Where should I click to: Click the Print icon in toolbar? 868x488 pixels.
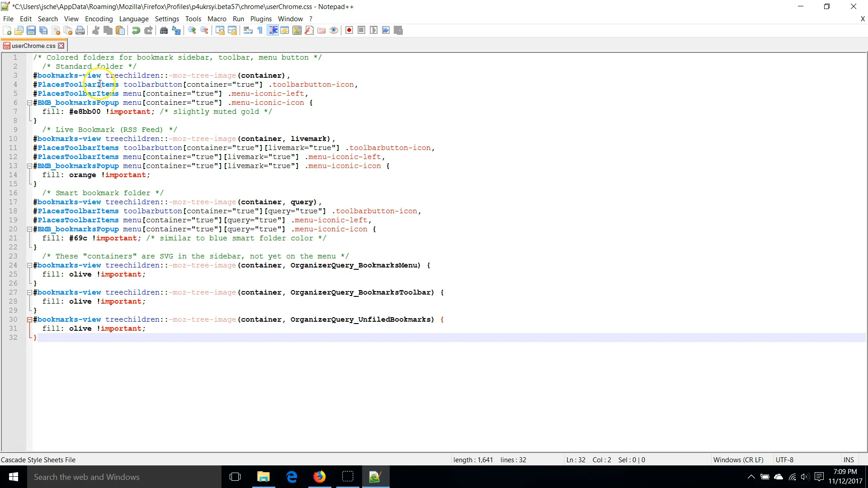(x=80, y=30)
